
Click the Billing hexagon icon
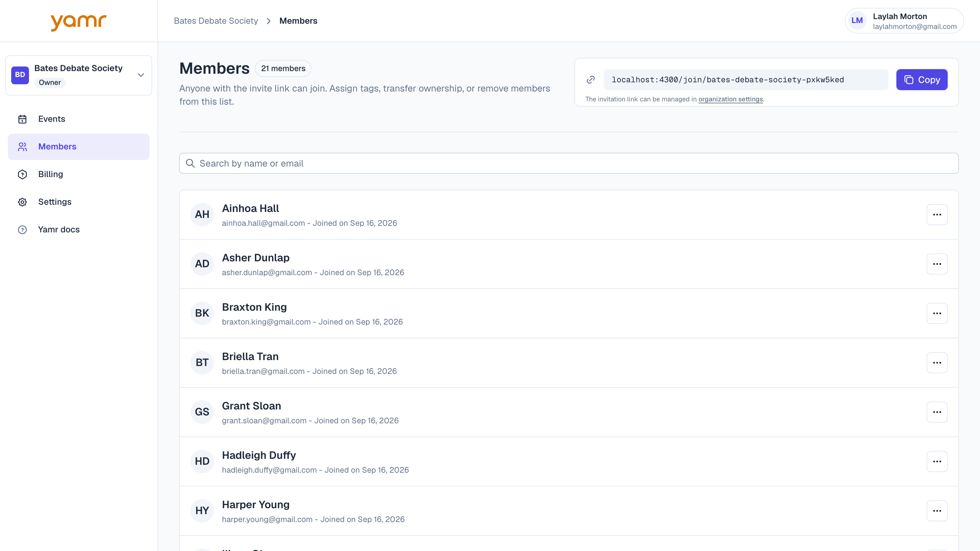pyautogui.click(x=22, y=174)
